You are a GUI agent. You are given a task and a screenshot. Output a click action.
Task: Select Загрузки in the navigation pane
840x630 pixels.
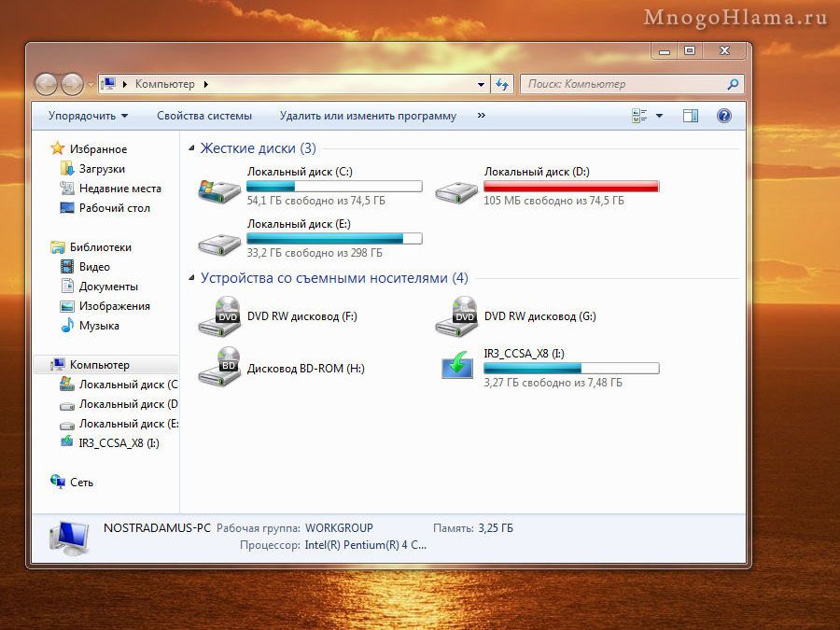coord(102,169)
